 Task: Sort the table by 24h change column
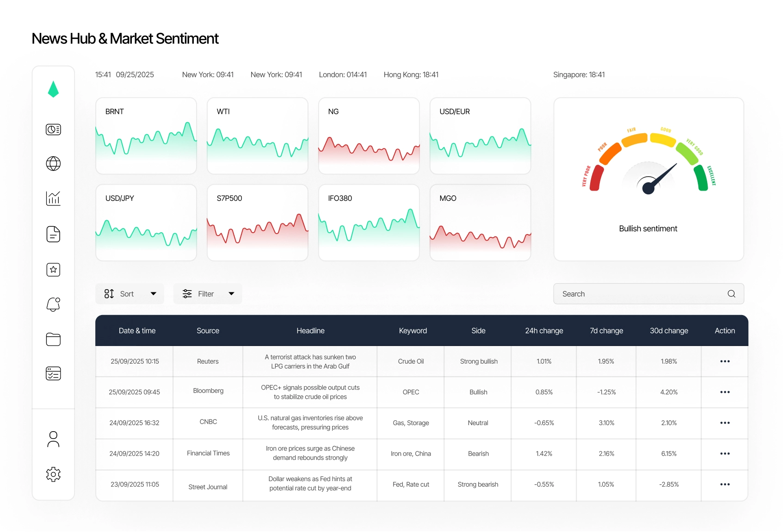[544, 330]
